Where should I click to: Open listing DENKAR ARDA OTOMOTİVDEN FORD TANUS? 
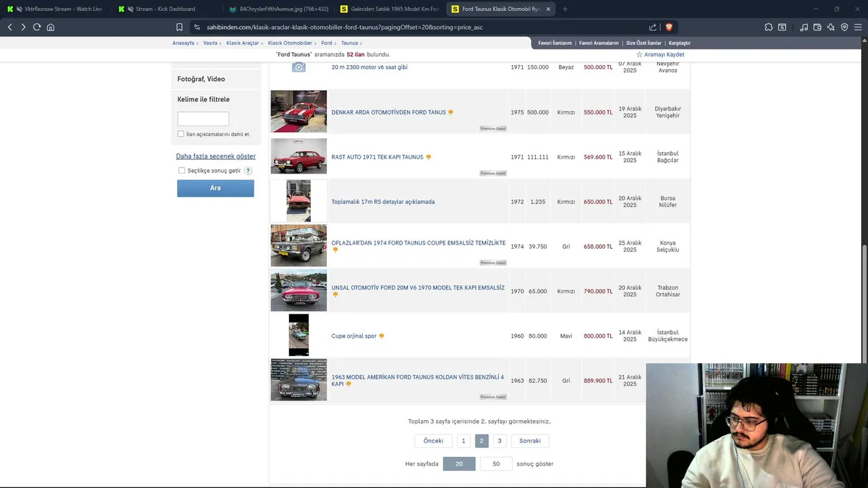[x=389, y=113]
